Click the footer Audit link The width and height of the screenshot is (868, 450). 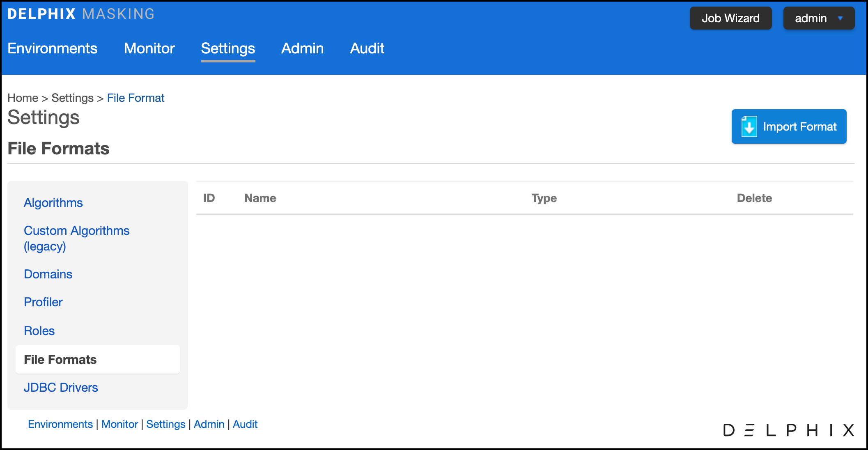(x=245, y=424)
